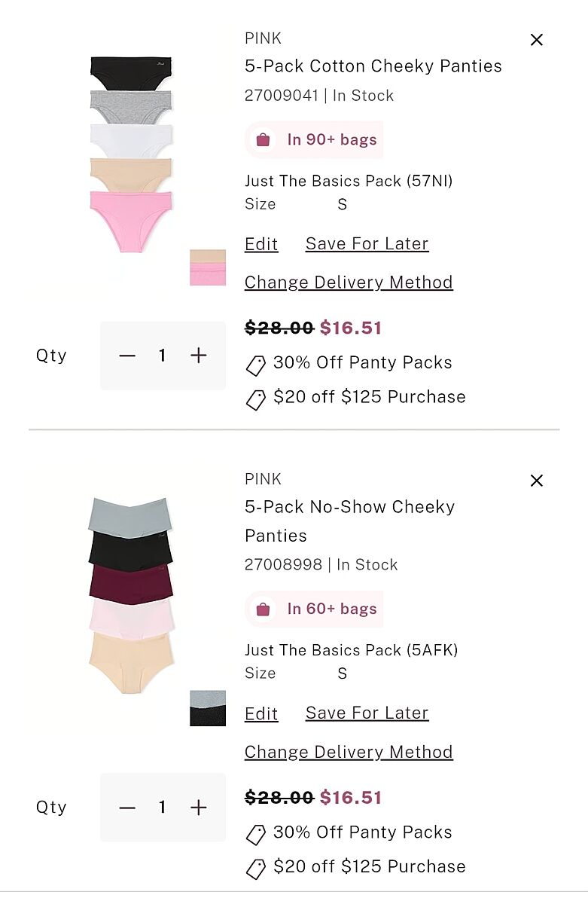Image resolution: width=588 pixels, height=904 pixels.
Task: Click the tag icon for first $20 off $125
Action: point(256,400)
